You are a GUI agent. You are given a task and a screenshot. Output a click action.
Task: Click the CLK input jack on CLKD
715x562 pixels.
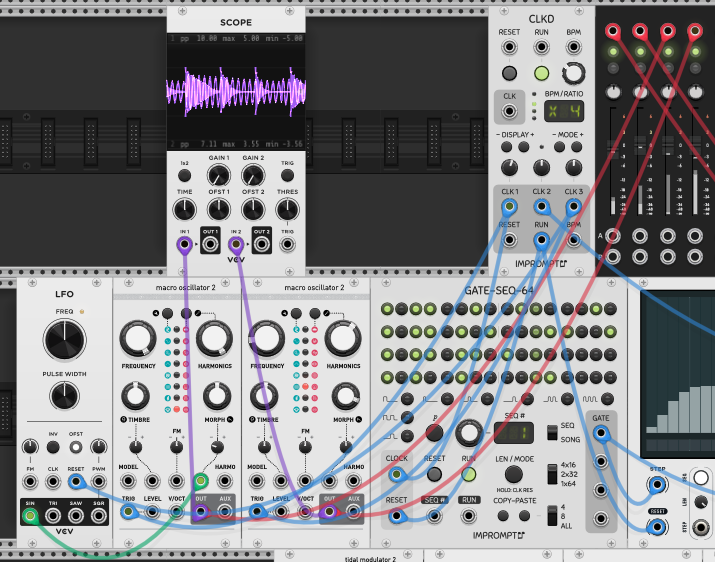(509, 111)
